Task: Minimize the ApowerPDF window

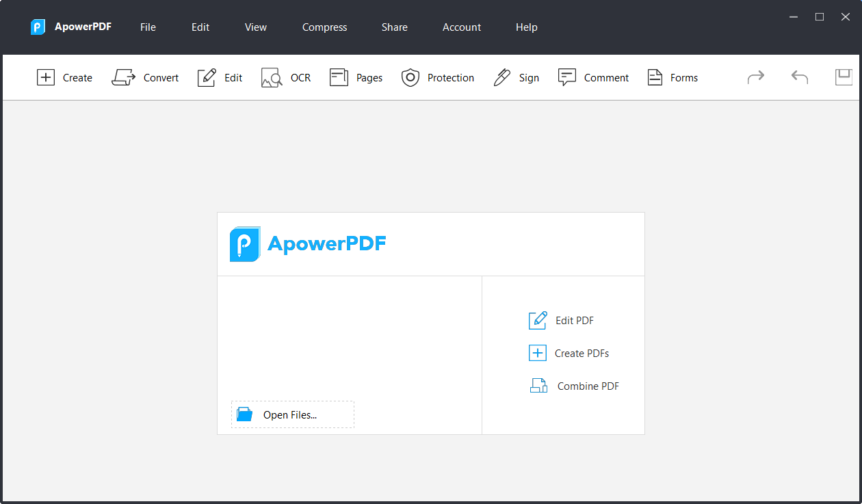Action: [794, 16]
